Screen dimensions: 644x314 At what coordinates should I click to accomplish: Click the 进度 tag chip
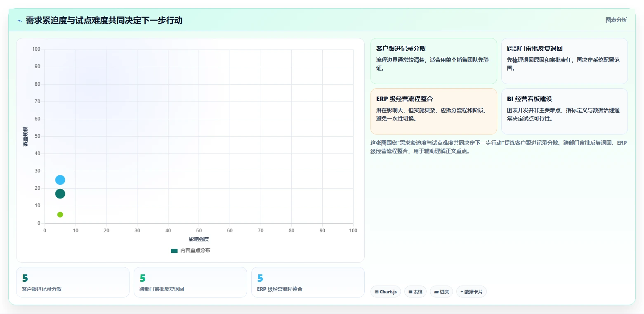(x=441, y=292)
